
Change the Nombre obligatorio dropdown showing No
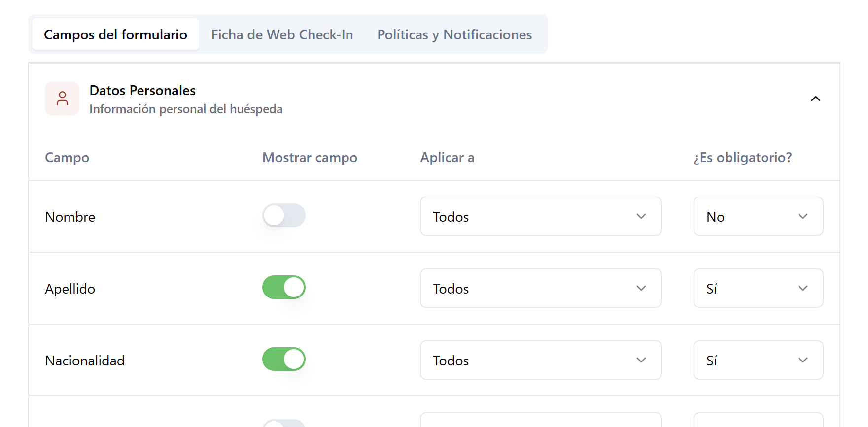point(758,217)
